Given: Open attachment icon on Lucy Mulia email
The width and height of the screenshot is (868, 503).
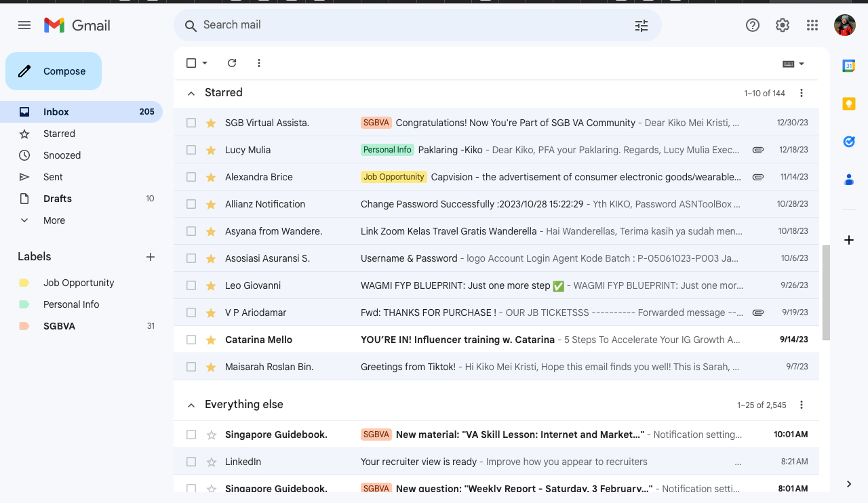Looking at the screenshot, I should tap(758, 150).
